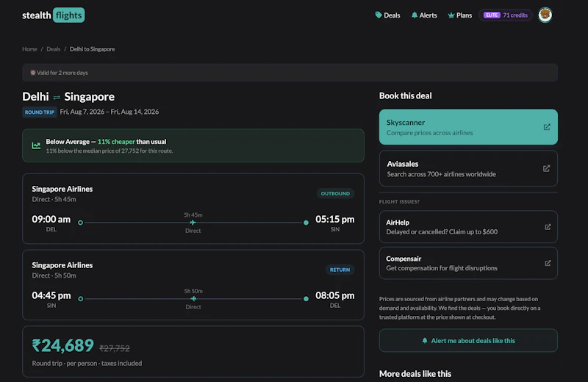The image size is (588, 382).
Task: Click the Plans crown icon
Action: tap(451, 15)
